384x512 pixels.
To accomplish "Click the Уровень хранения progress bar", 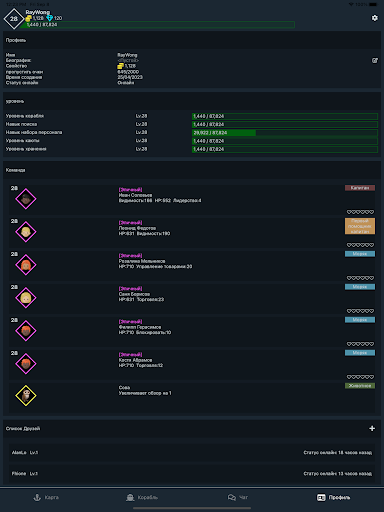I will [x=285, y=149].
